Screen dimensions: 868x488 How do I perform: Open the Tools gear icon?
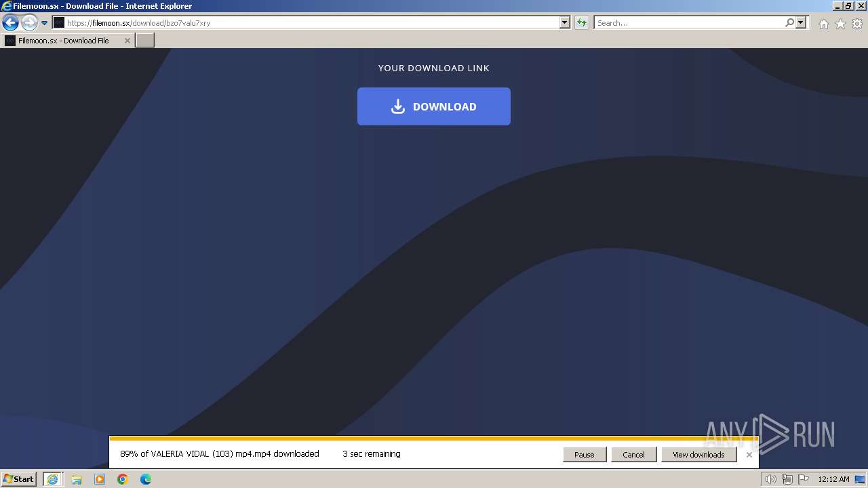tap(857, 24)
